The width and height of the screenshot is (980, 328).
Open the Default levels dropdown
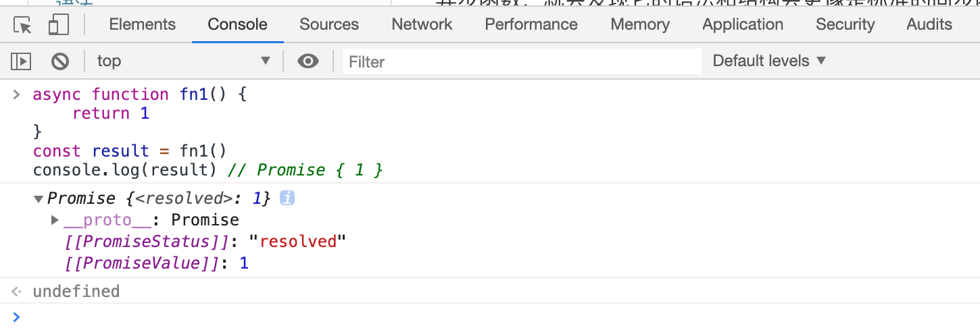pyautogui.click(x=769, y=61)
